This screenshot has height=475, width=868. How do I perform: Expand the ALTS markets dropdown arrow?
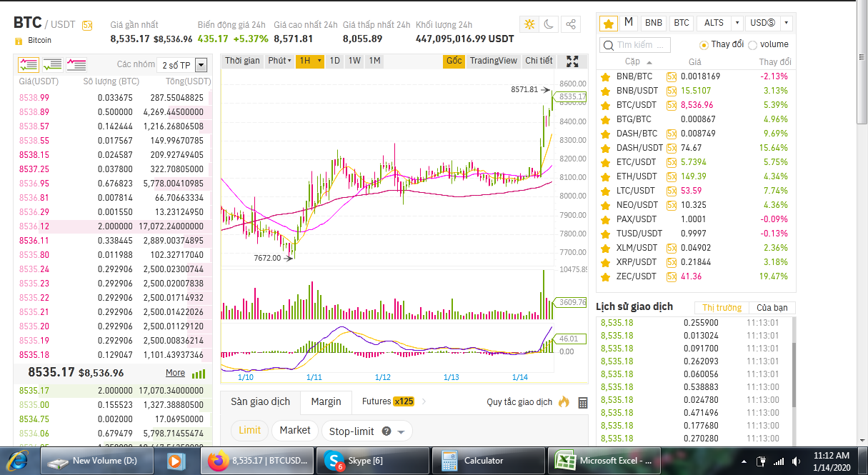coord(737,23)
